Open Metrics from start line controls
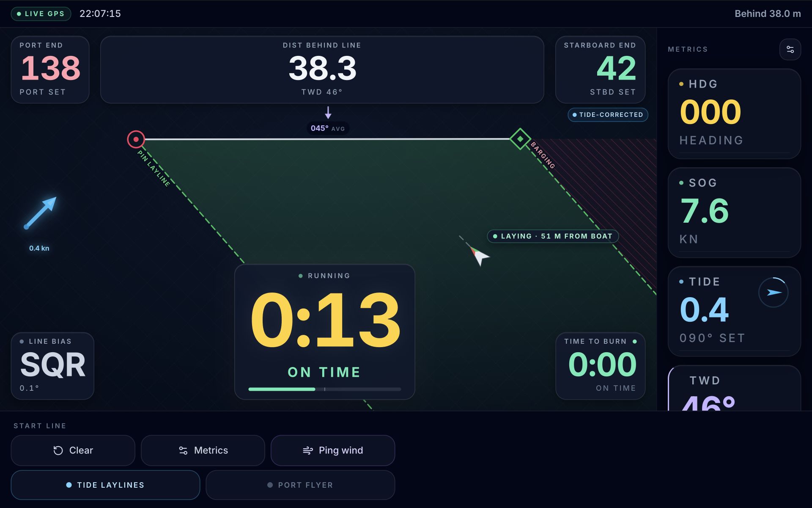 pyautogui.click(x=203, y=450)
